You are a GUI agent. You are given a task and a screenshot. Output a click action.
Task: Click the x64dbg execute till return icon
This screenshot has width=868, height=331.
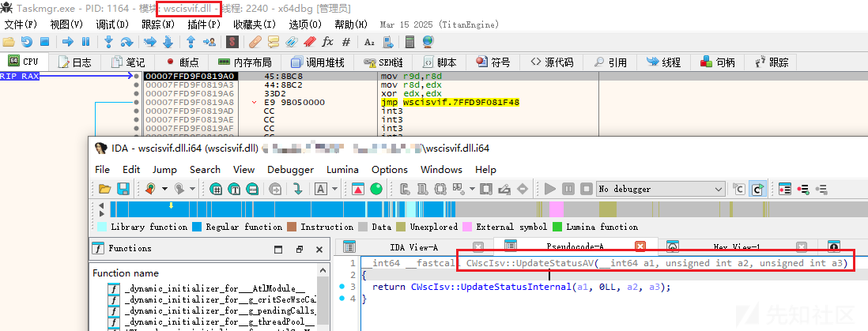click(191, 42)
